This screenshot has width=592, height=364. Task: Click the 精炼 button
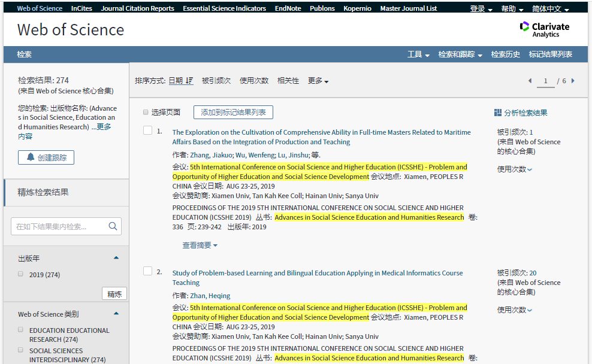(x=114, y=294)
